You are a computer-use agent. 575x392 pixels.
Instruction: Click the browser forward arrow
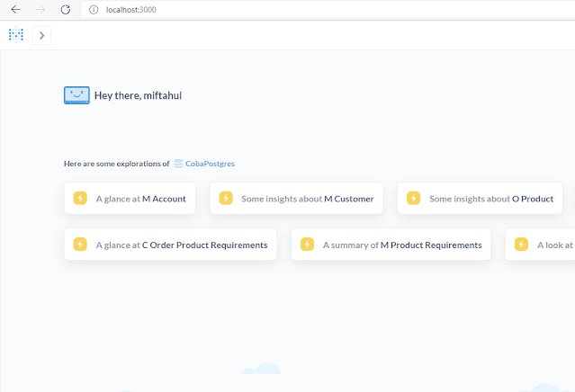[40, 10]
